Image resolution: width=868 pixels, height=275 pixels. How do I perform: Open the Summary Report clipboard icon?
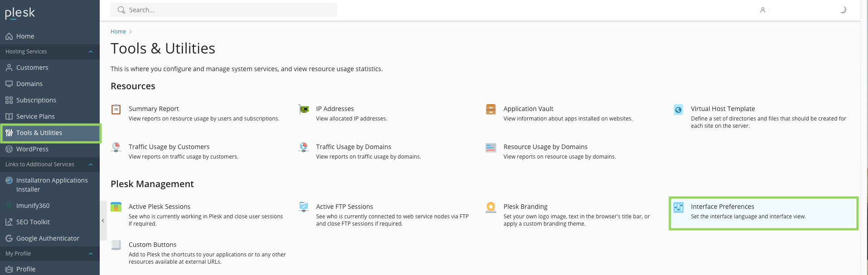coord(116,109)
